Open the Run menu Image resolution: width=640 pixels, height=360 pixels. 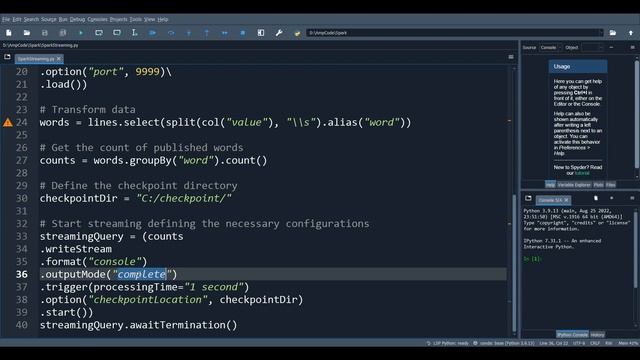63,19
